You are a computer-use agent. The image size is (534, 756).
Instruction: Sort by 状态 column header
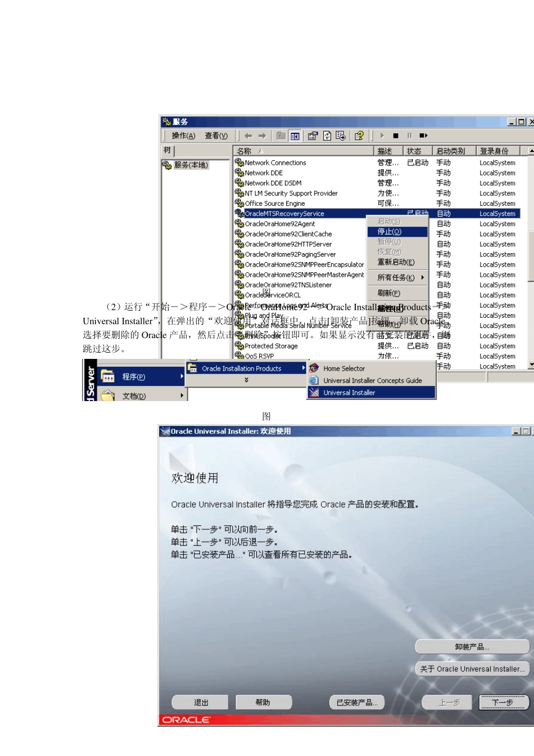[x=418, y=151]
